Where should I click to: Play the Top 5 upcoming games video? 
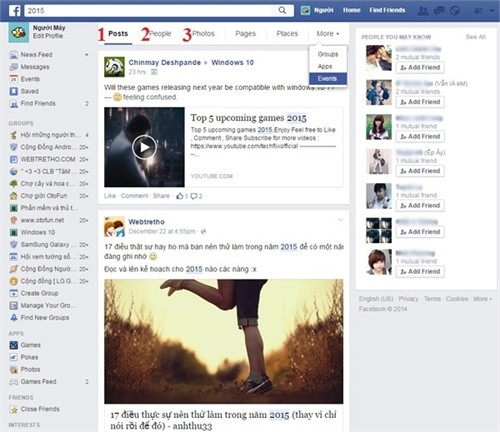144,147
